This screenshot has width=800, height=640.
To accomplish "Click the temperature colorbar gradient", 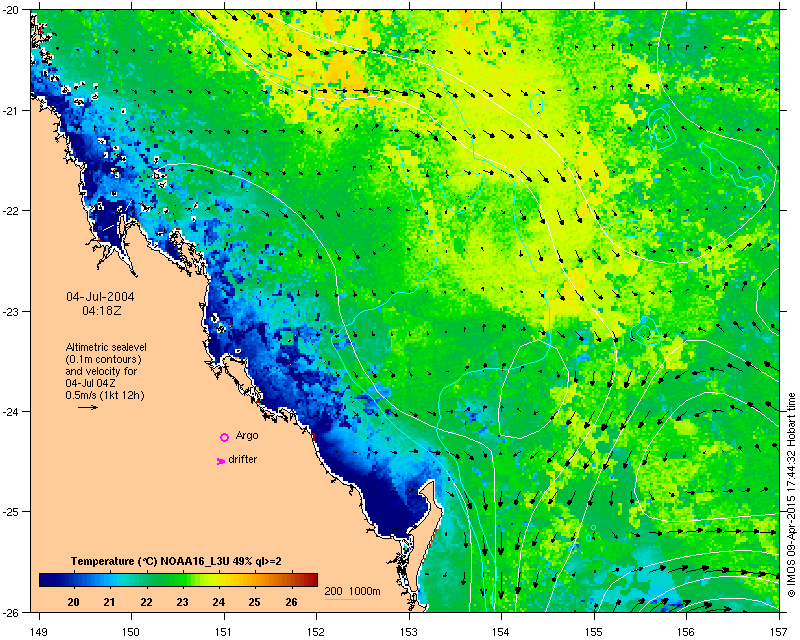I will coord(178,580).
